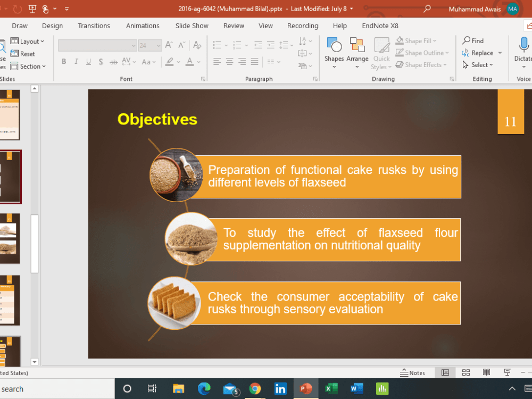Open character spacing options
The height and width of the screenshot is (399, 532).
(129, 62)
